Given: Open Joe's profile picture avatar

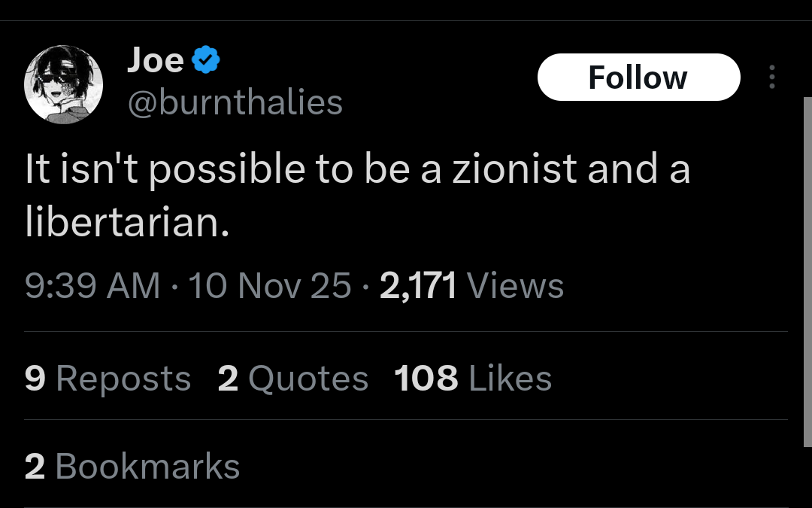Looking at the screenshot, I should pyautogui.click(x=64, y=84).
